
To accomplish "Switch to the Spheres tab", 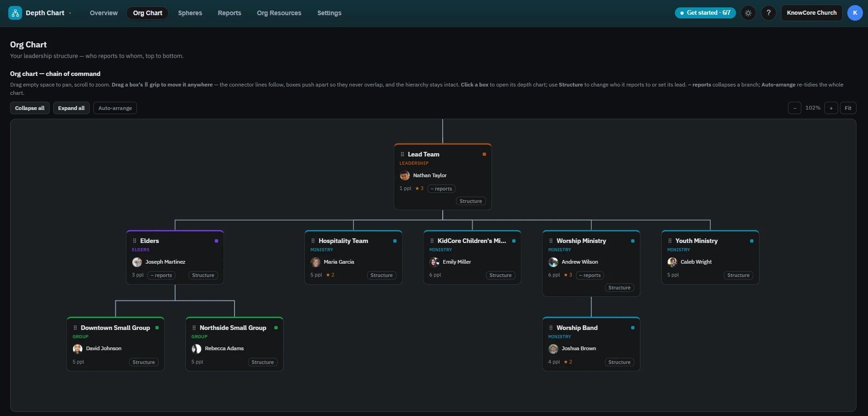I will 190,13.
